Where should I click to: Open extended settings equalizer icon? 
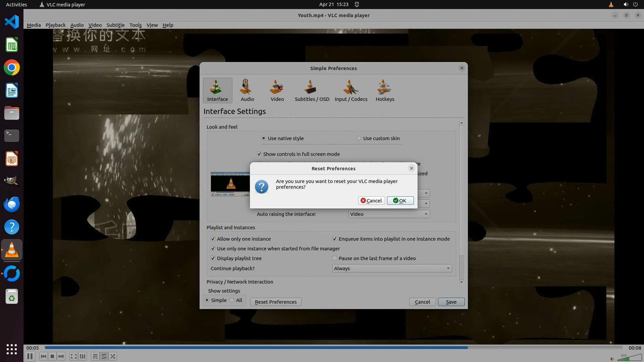point(83,356)
